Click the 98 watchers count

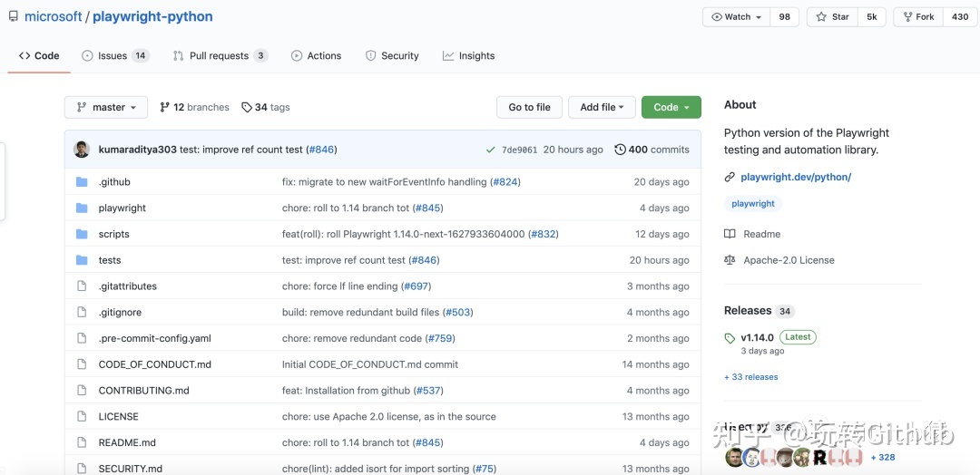click(x=784, y=17)
